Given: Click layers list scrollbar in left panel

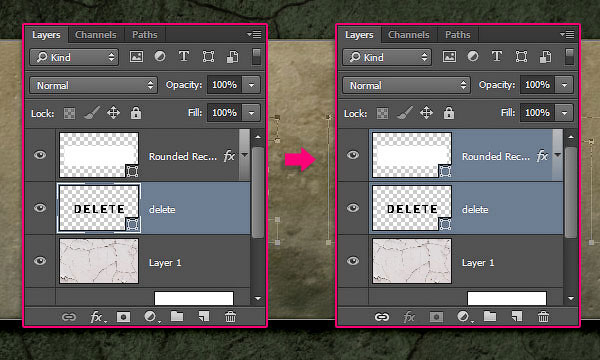Looking at the screenshot, I should coord(258,192).
